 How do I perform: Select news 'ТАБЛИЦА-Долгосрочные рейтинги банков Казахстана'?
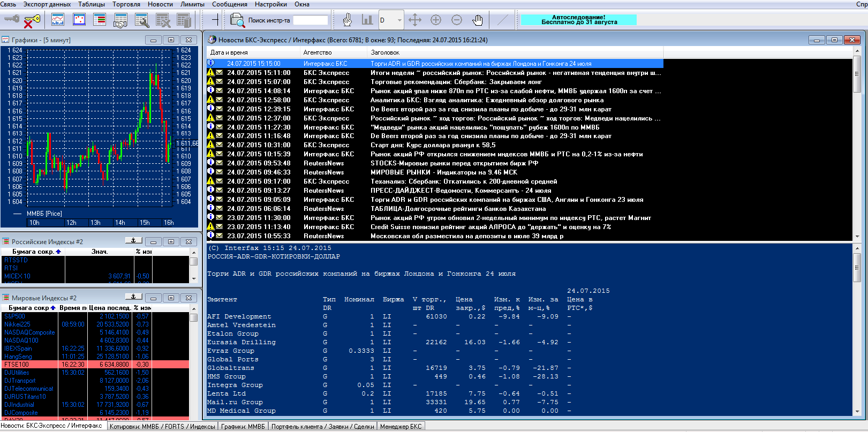click(435, 209)
